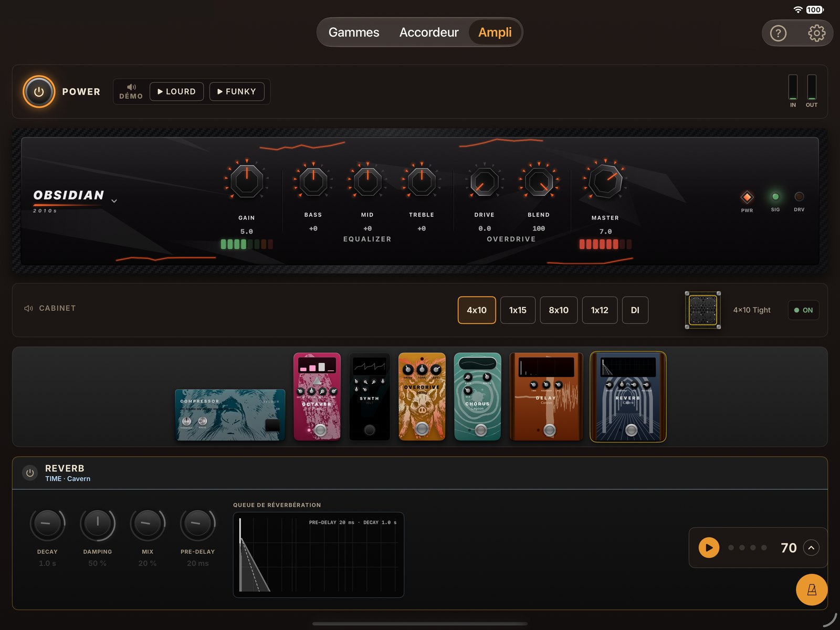The width and height of the screenshot is (840, 630).
Task: Select the 4x10 cabinet
Action: 477,310
